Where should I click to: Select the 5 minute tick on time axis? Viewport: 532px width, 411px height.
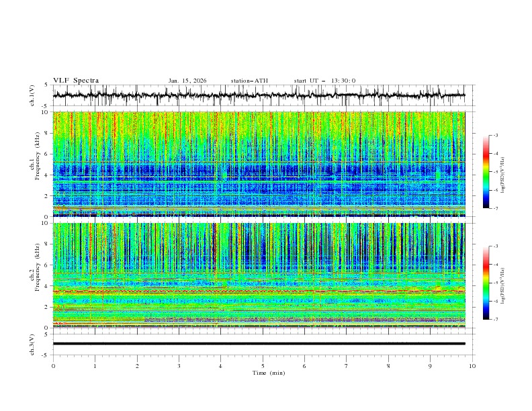(263, 365)
